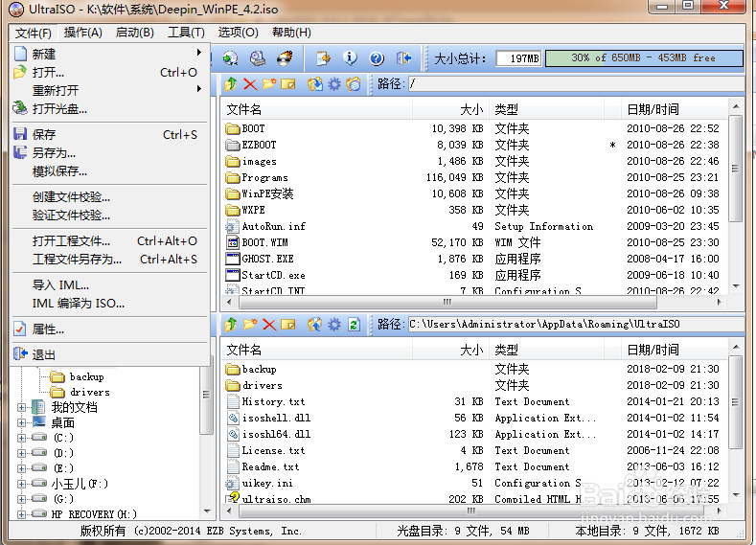Create new folder in local pane
Viewport: 756px width, 545px height.
tap(250, 325)
